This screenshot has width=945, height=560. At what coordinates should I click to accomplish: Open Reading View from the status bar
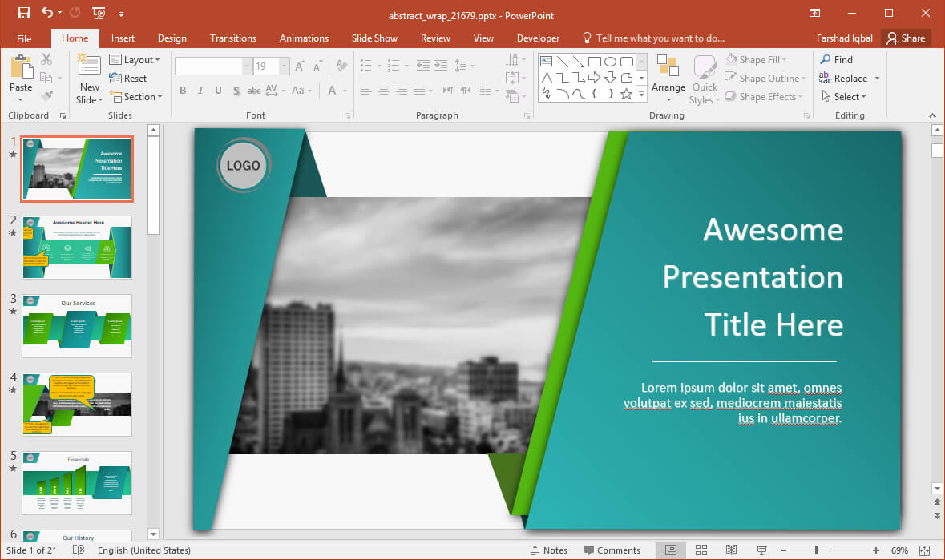pos(731,550)
